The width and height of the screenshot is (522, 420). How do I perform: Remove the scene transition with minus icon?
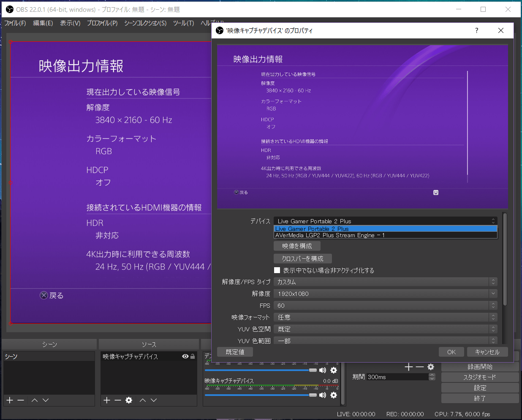click(419, 367)
